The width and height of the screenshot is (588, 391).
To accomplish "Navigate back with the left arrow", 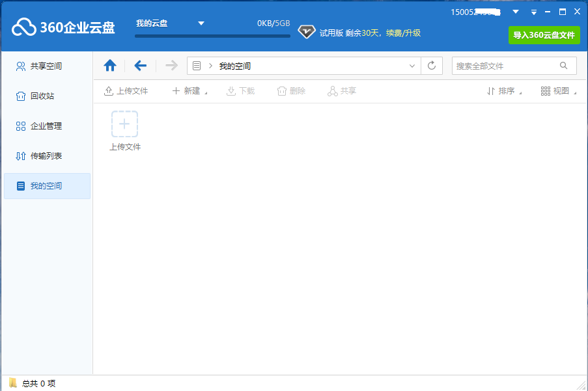I will coord(140,66).
